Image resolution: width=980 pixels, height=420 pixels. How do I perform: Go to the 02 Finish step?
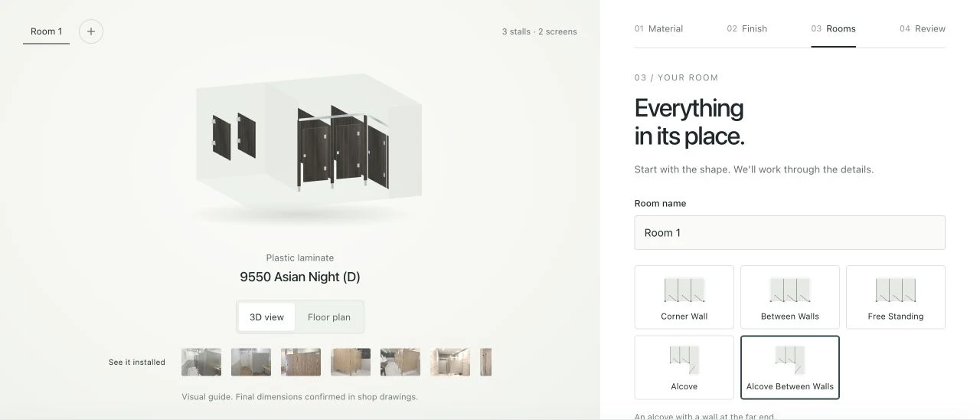(747, 28)
